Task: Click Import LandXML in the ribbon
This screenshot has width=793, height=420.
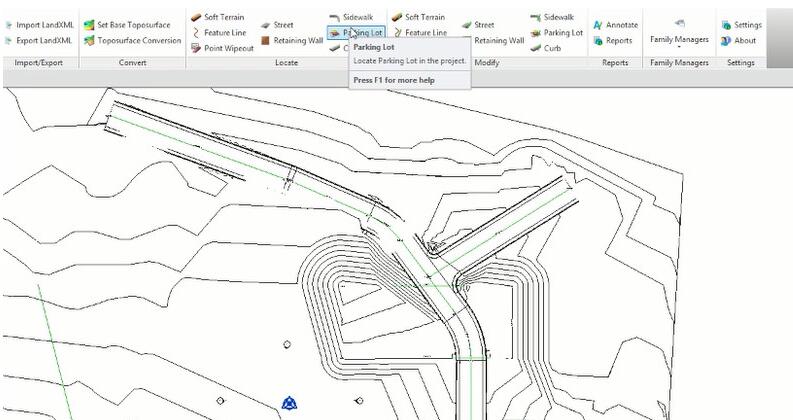Action: (39, 25)
